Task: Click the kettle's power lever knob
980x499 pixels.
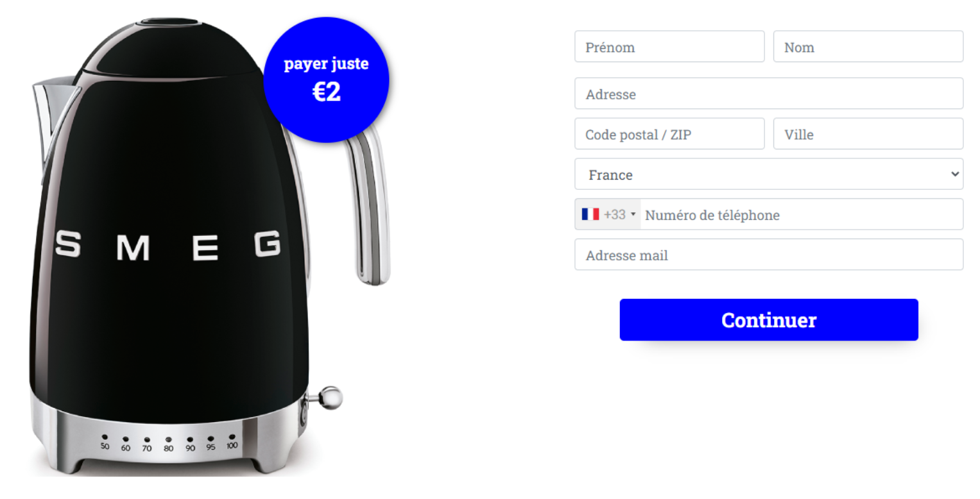Action: point(330,398)
